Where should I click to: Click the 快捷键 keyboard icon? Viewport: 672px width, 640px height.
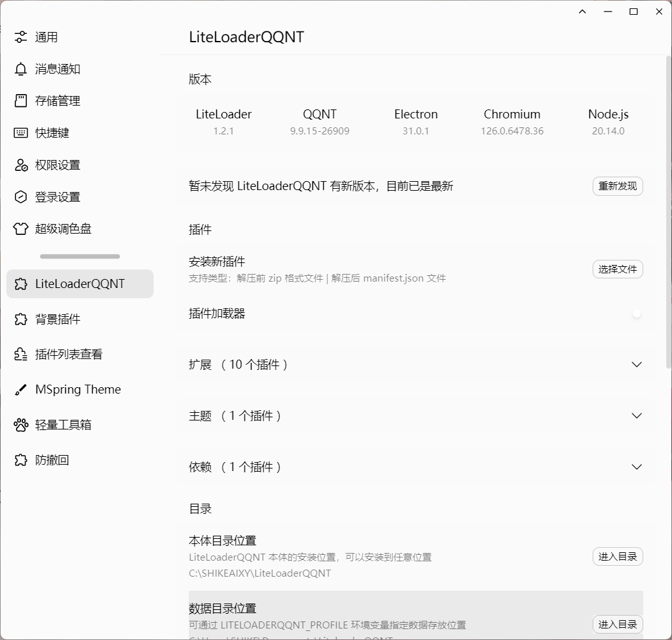point(21,133)
